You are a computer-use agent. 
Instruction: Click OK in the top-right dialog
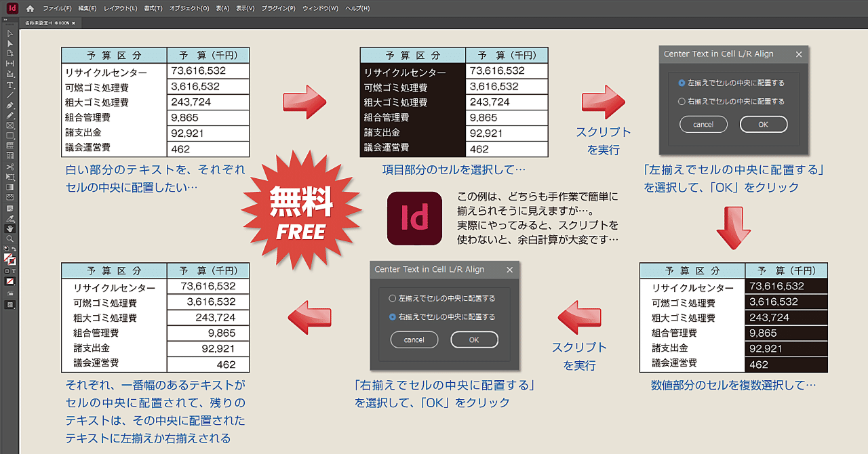[764, 124]
